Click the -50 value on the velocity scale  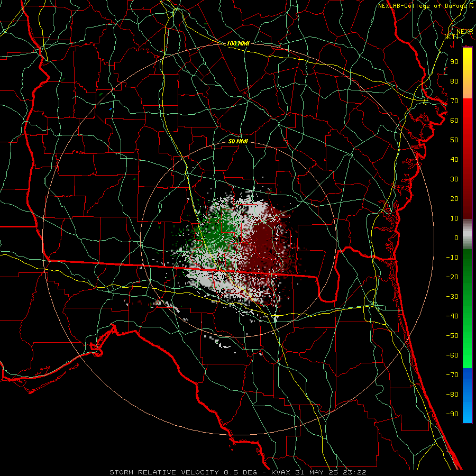[x=452, y=336]
